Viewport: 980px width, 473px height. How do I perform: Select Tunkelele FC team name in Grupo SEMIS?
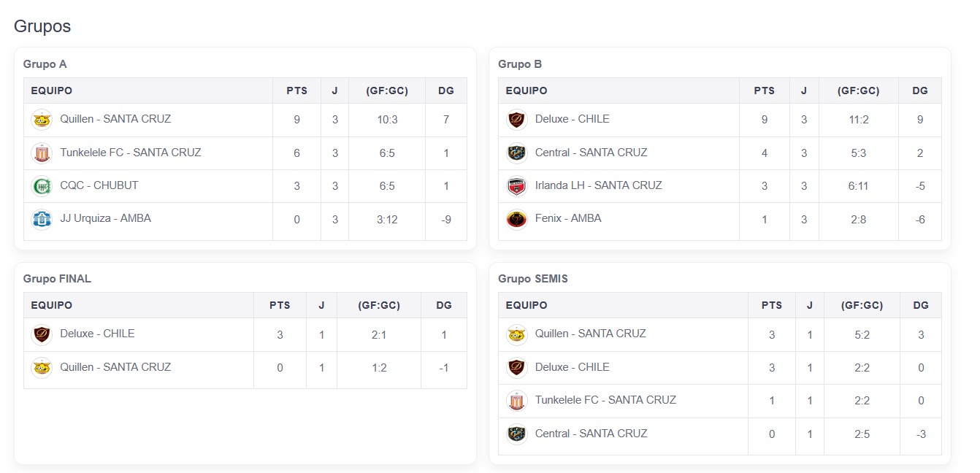(x=605, y=400)
